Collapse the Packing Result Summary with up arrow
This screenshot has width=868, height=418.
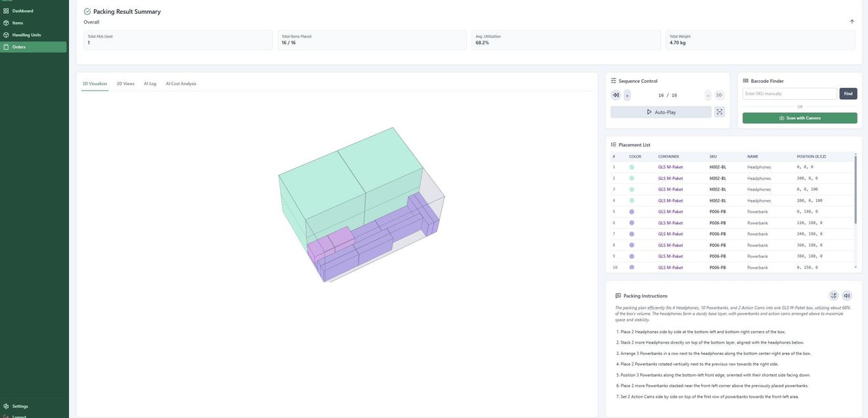852,22
